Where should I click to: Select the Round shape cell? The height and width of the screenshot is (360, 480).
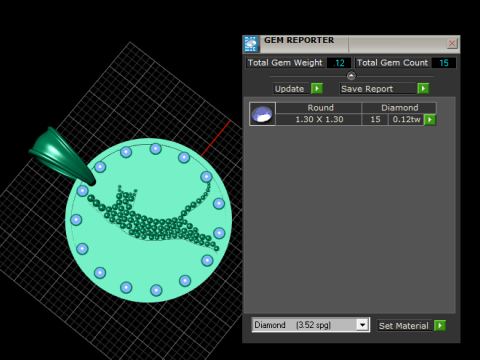(319, 108)
